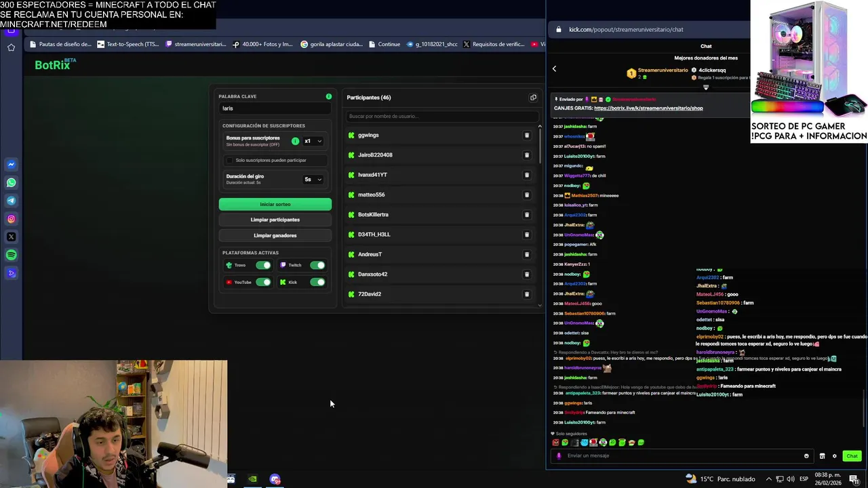868x488 pixels.
Task: Remove Danxsoto42 using trash icon
Action: tap(527, 274)
